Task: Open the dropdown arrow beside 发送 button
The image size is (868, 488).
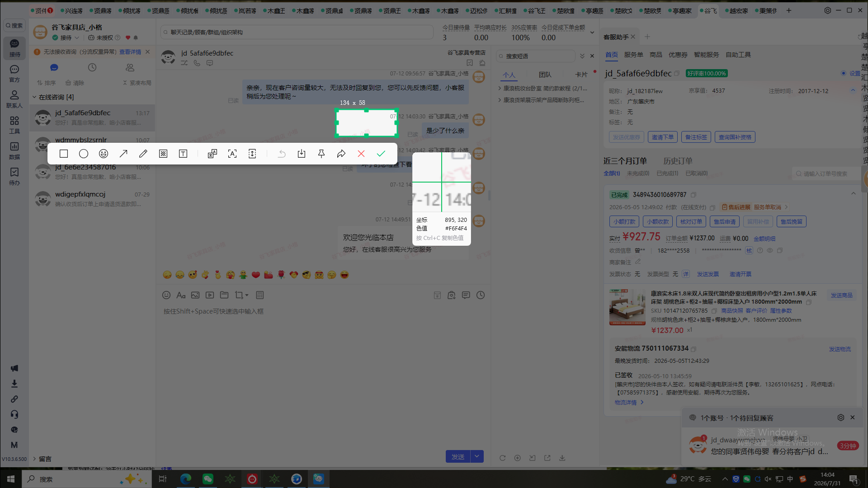Action: point(477,457)
